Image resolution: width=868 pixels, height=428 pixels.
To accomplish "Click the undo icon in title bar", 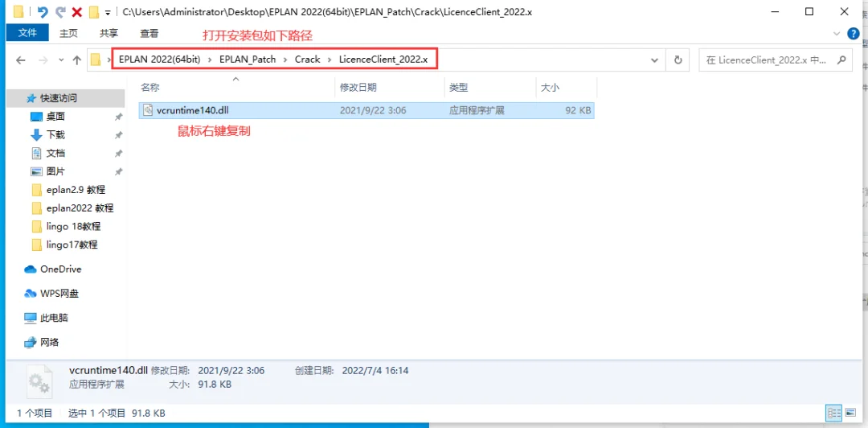I will tap(43, 12).
